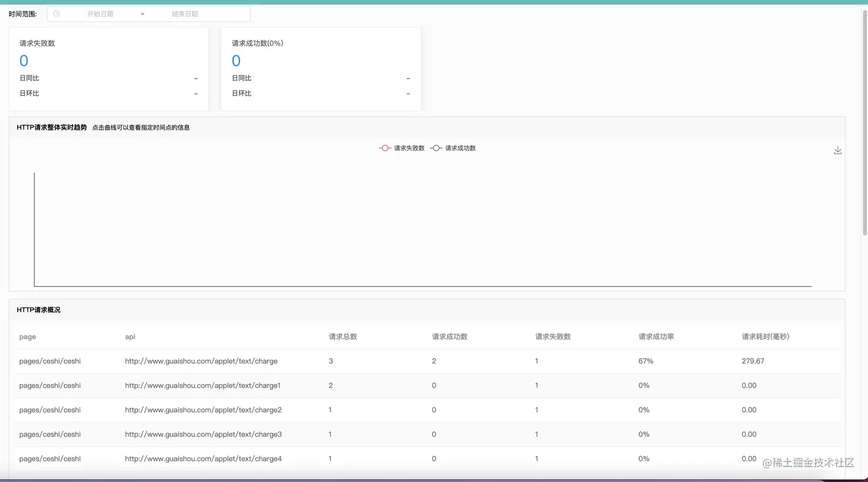Click the vertical page scrollbar
868x482 pixels.
click(x=865, y=120)
